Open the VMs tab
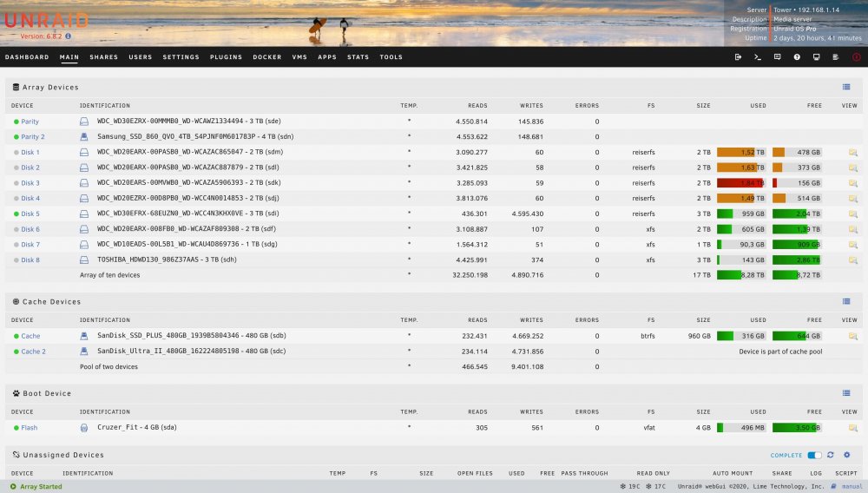 point(299,57)
